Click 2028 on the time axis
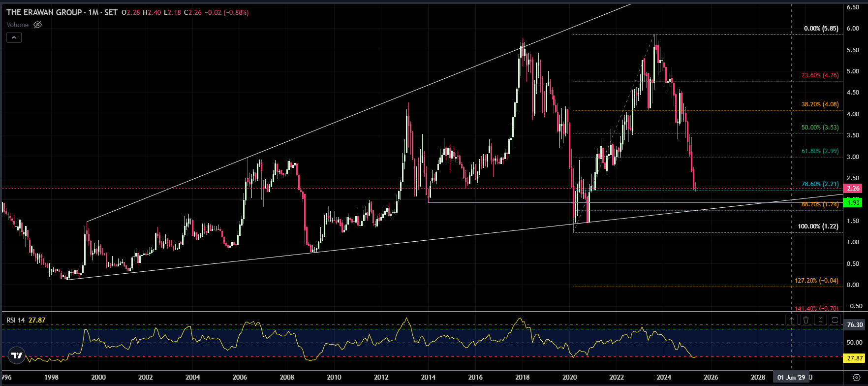The image size is (868, 386). 758,378
